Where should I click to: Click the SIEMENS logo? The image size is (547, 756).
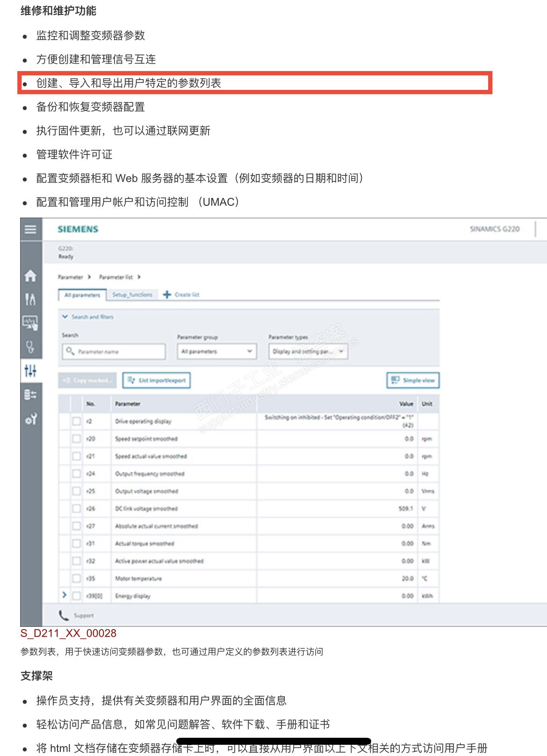click(78, 229)
